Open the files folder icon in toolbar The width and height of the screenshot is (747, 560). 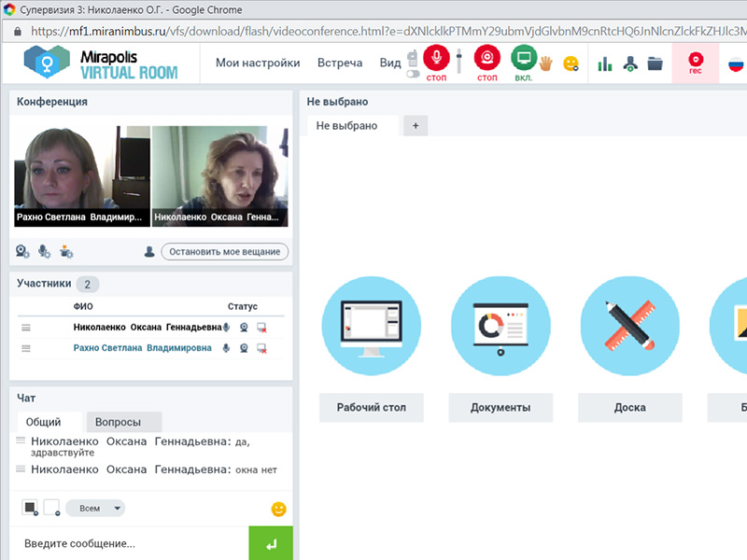pos(655,63)
